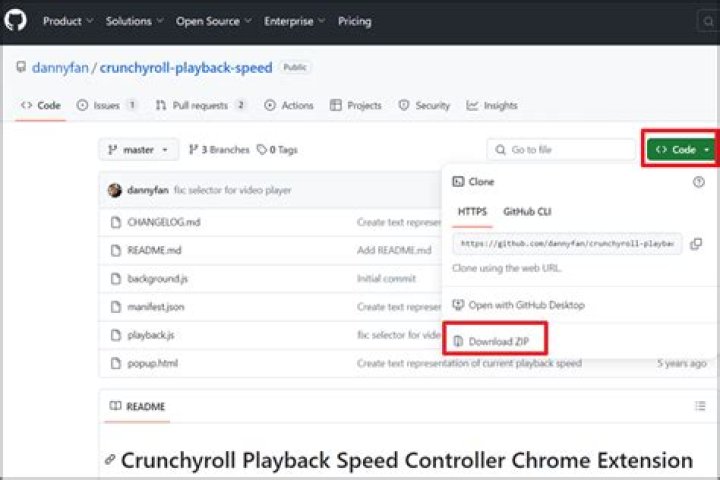This screenshot has height=480, width=720.
Task: Open the Insights tab
Action: [x=492, y=105]
